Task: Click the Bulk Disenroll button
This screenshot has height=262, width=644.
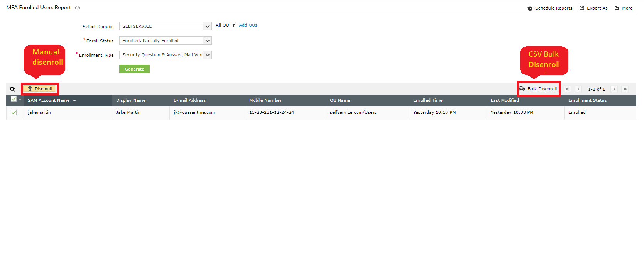Action: pyautogui.click(x=538, y=89)
